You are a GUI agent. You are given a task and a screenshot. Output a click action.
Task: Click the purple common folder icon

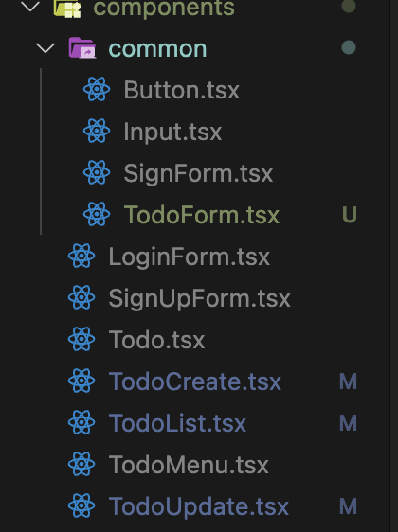point(82,48)
